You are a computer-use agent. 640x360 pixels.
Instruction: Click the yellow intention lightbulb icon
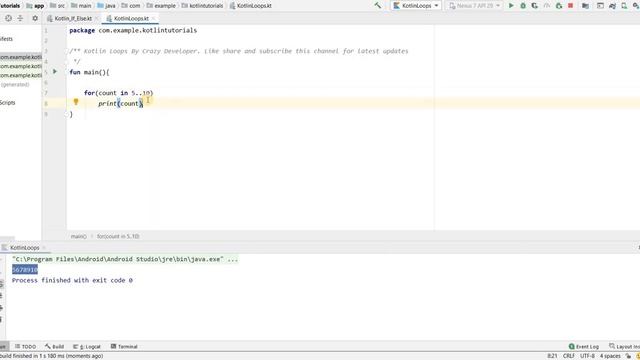pyautogui.click(x=76, y=102)
